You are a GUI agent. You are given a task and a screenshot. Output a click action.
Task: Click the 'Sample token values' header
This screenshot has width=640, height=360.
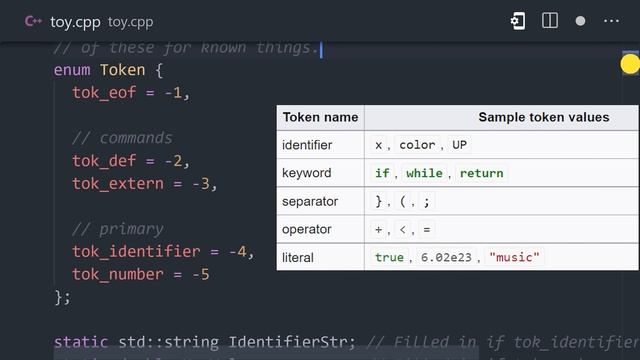(x=544, y=118)
